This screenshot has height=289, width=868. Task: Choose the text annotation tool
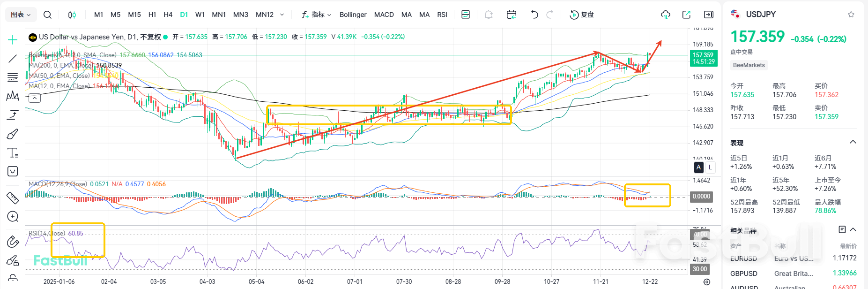coord(13,153)
